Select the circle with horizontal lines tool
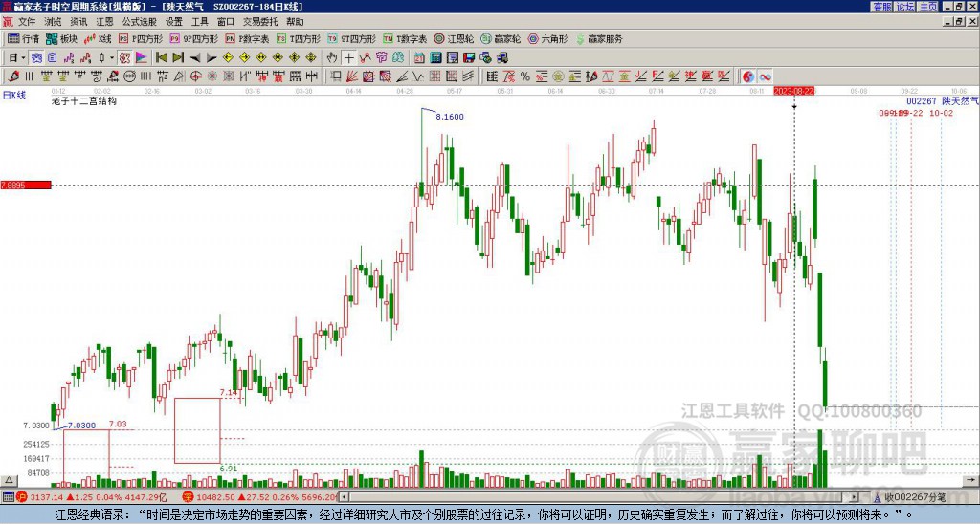The height and width of the screenshot is (524, 980). (129, 76)
